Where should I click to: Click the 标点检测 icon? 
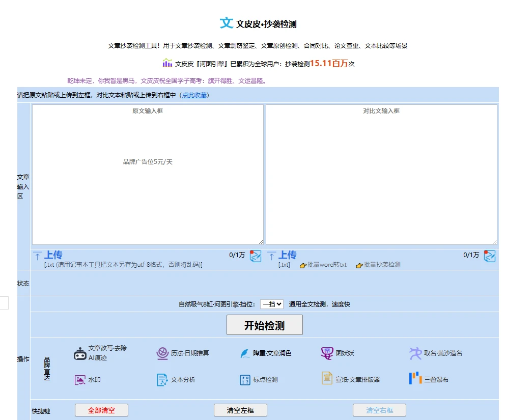point(245,380)
